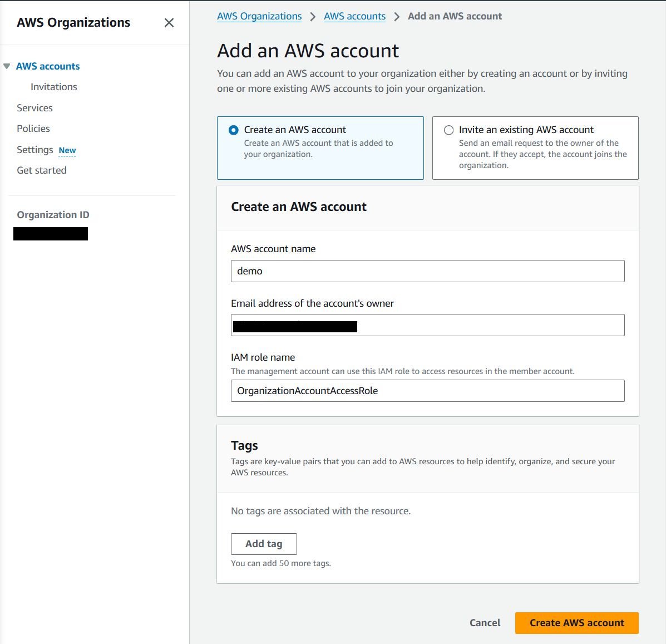Click the 'You can add 50 more tags.' text
Image resolution: width=666 pixels, height=644 pixels.
pos(281,563)
